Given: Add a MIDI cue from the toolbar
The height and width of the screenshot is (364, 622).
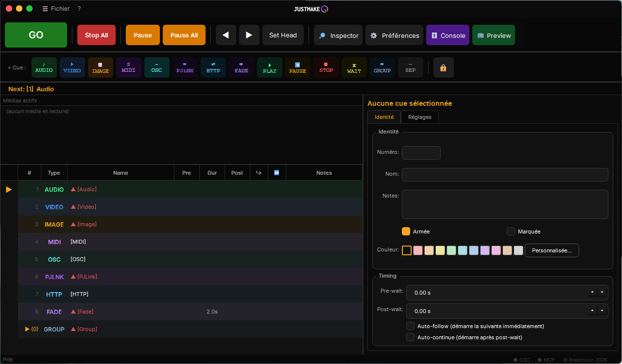Looking at the screenshot, I should [129, 67].
